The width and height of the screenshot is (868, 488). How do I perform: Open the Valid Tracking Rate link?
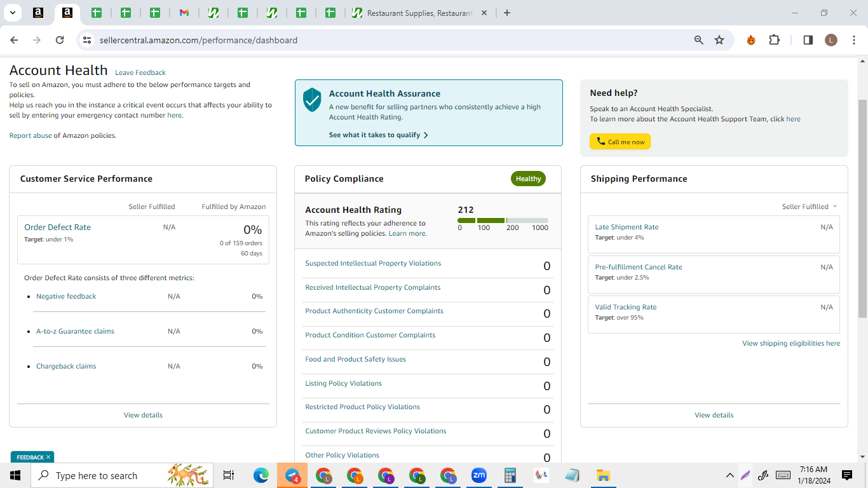click(626, 307)
